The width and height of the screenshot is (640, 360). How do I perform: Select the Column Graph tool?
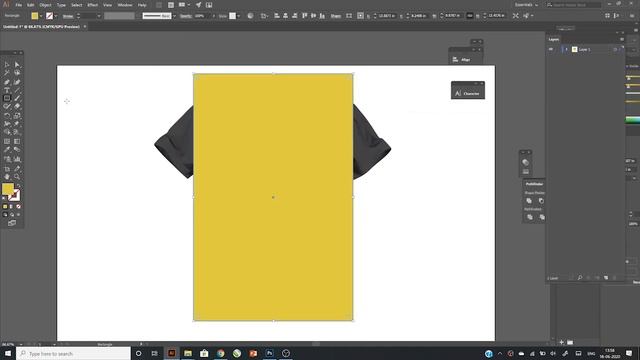(x=17, y=159)
